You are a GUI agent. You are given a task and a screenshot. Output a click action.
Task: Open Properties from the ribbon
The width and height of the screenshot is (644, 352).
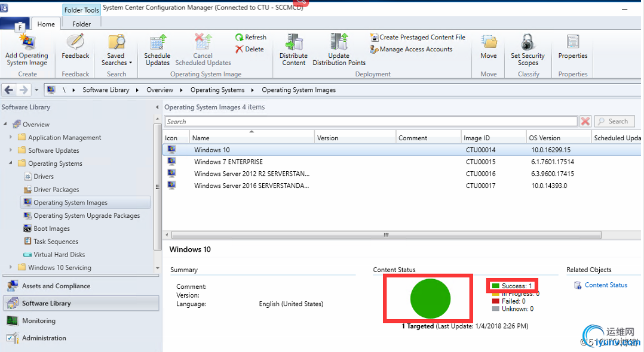573,47
